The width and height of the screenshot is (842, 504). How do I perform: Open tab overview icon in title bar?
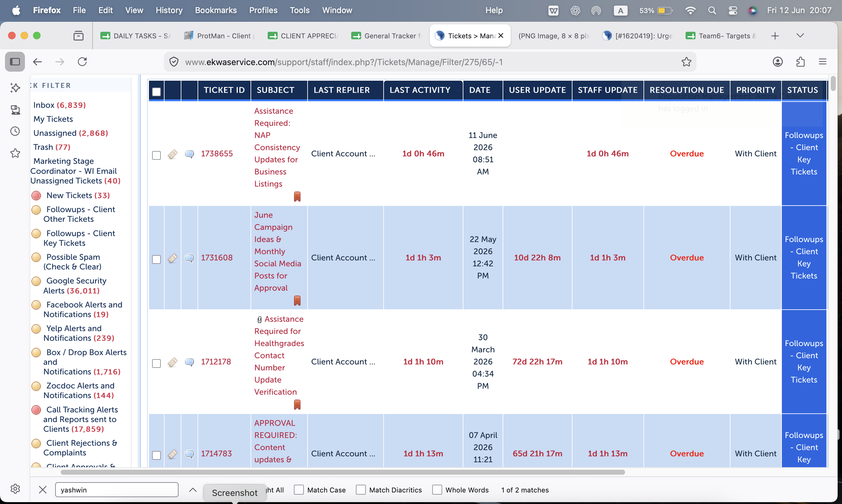pos(79,36)
